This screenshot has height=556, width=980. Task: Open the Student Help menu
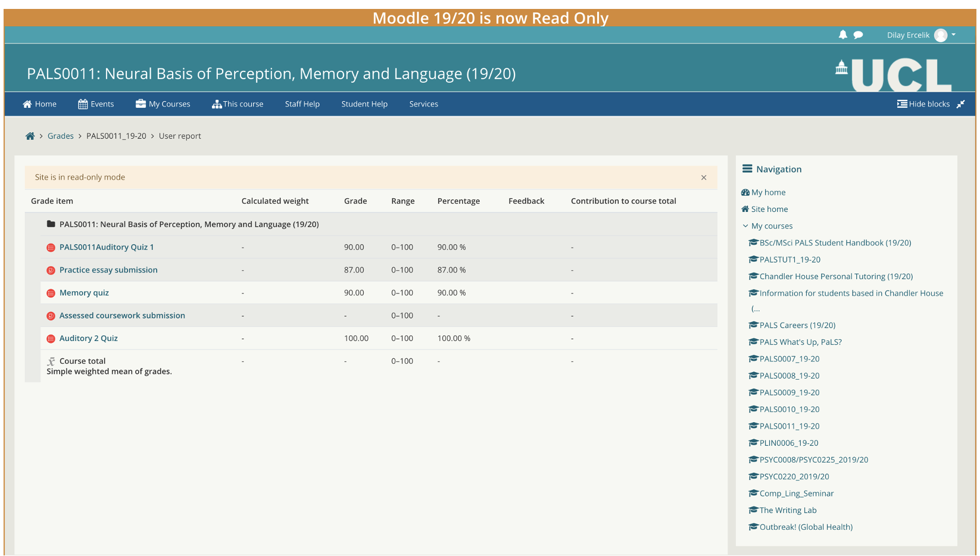(364, 104)
